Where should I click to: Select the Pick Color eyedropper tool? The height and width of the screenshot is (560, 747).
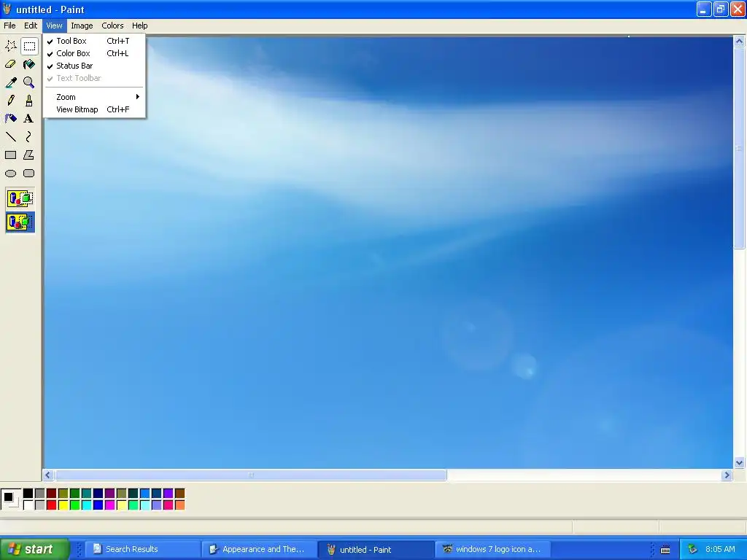click(10, 82)
